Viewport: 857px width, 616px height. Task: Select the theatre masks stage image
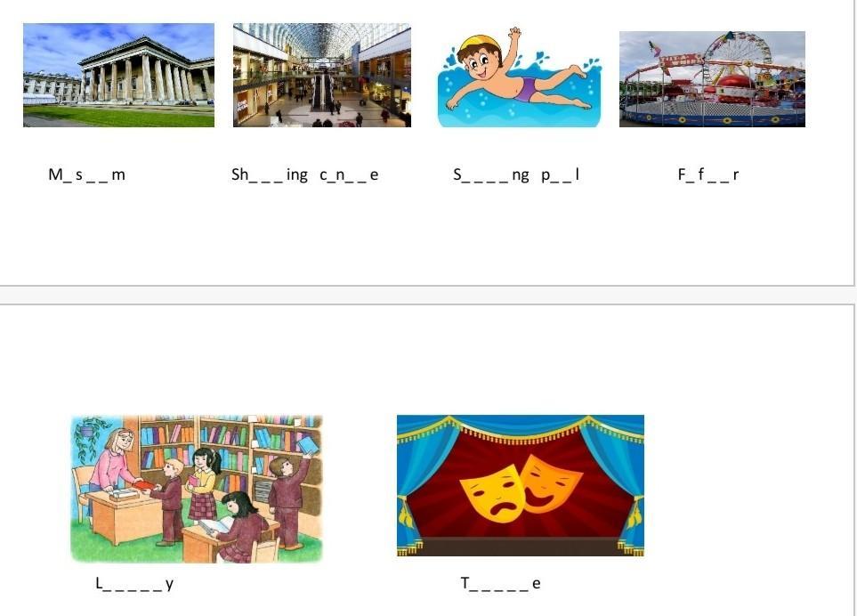coord(521,485)
